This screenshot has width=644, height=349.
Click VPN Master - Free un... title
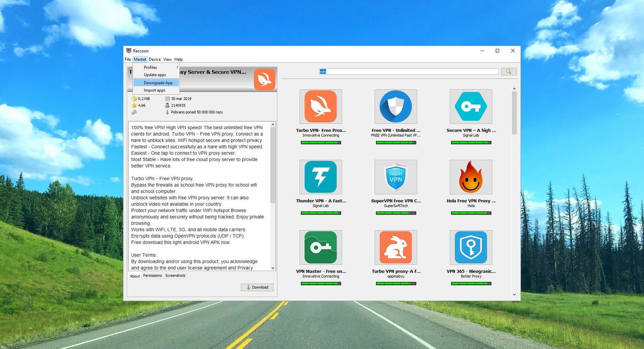[321, 271]
